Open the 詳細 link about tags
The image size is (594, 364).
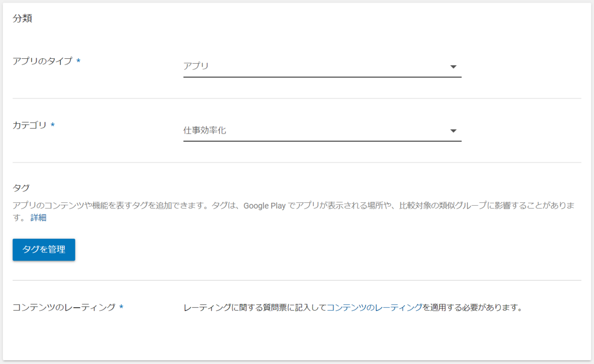point(40,218)
